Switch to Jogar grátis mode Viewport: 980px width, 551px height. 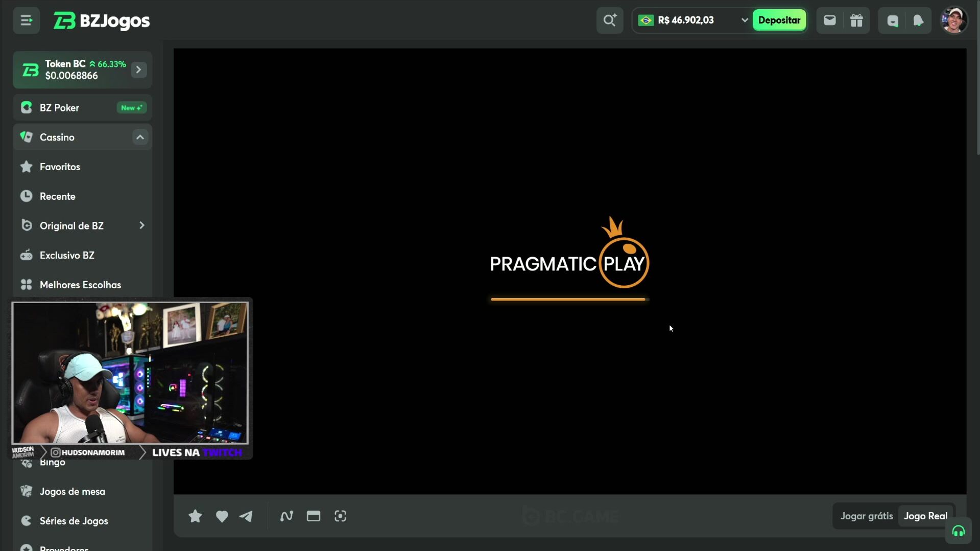coord(867,516)
